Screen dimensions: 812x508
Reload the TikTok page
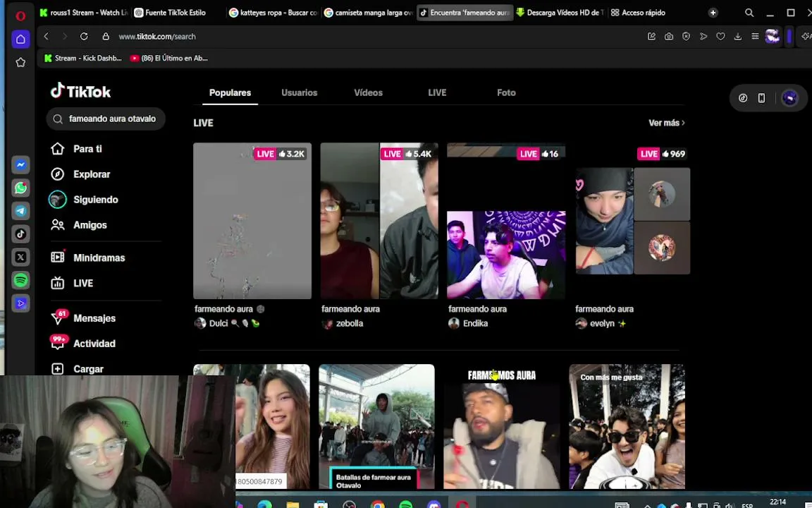(84, 36)
